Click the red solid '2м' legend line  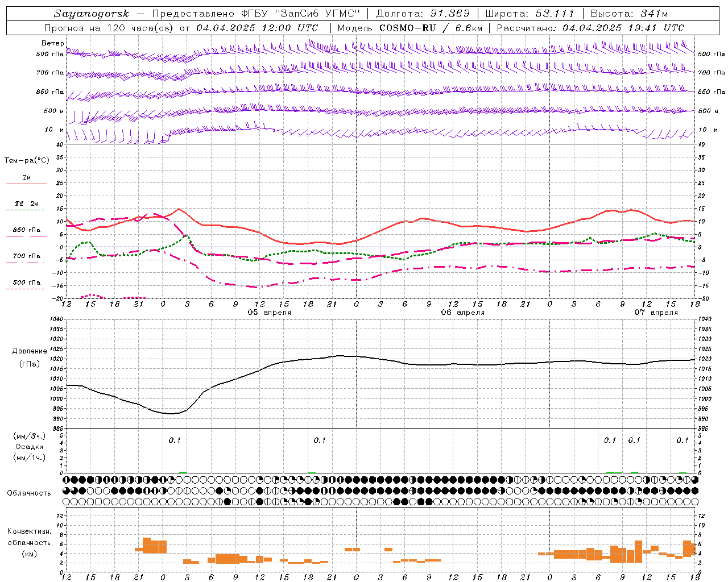coord(26,184)
